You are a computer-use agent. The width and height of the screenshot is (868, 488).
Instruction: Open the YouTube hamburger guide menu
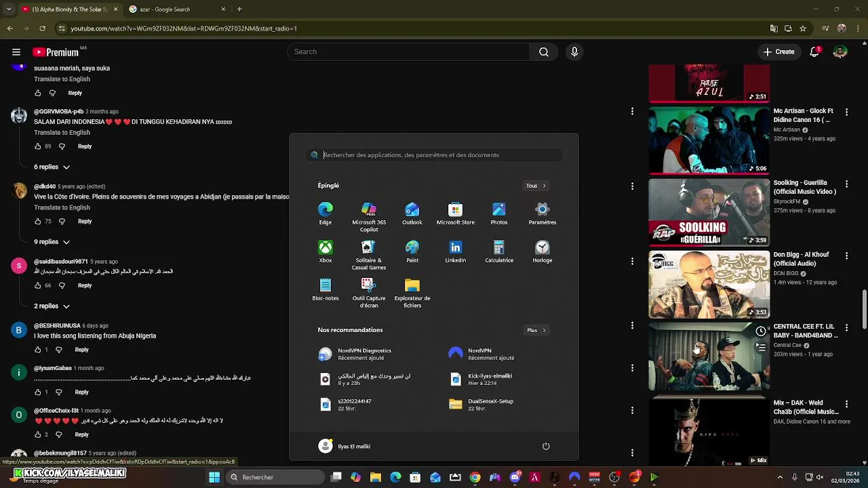point(16,52)
